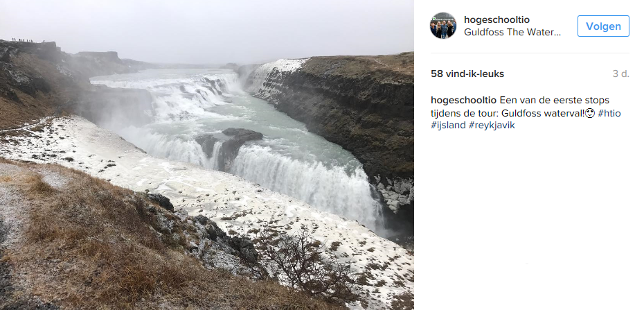Click the heart-eyes emoji in caption
644x310 pixels.
[590, 114]
